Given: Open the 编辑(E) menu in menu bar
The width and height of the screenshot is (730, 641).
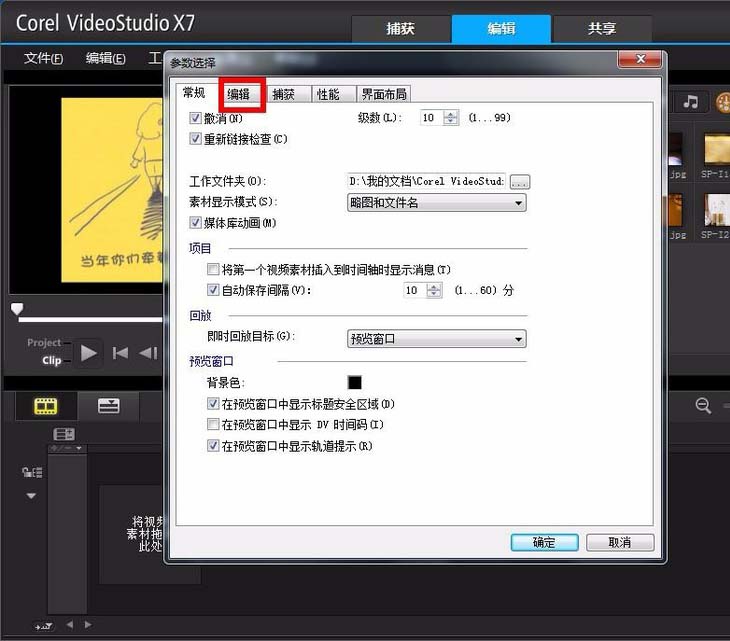Looking at the screenshot, I should click(x=105, y=59).
